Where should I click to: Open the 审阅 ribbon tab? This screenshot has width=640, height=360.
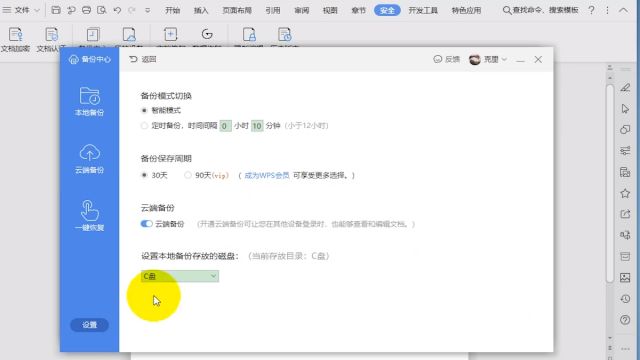tap(302, 10)
